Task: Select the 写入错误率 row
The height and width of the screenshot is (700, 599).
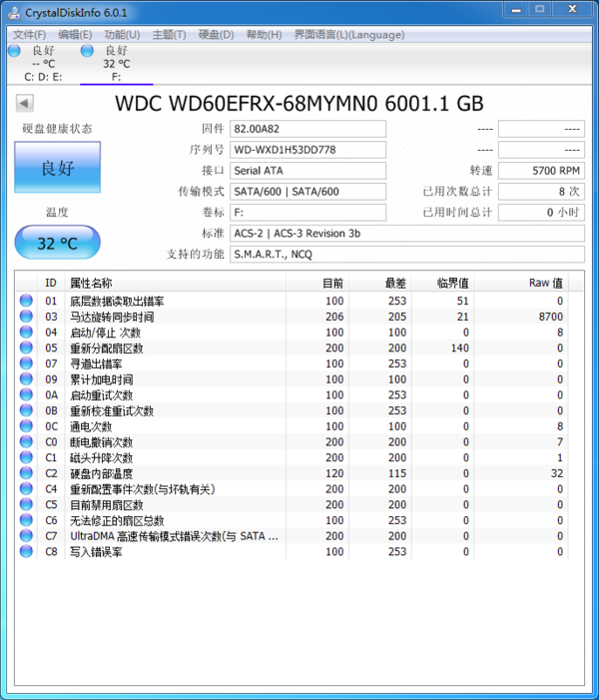Action: [x=292, y=552]
